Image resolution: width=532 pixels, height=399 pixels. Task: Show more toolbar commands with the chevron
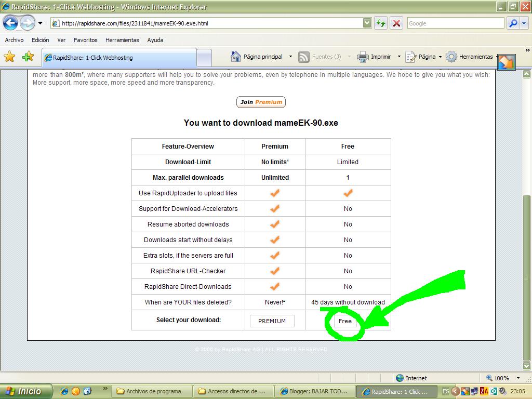point(528,50)
